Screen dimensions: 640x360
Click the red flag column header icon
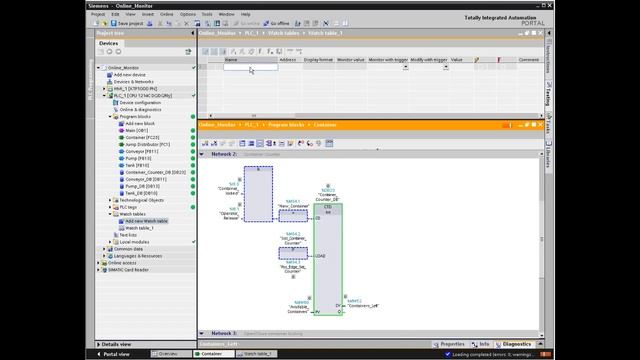pyautogui.click(x=498, y=60)
